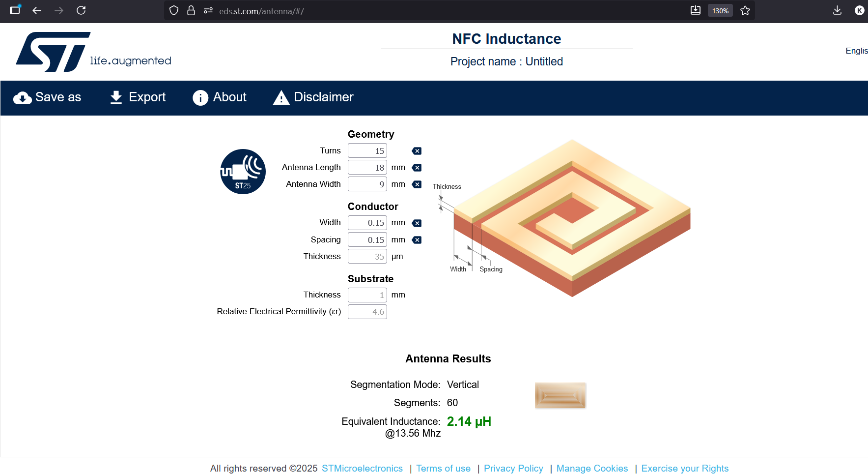This screenshot has height=475, width=868.
Task: Open the Privacy Policy link
Action: click(513, 468)
